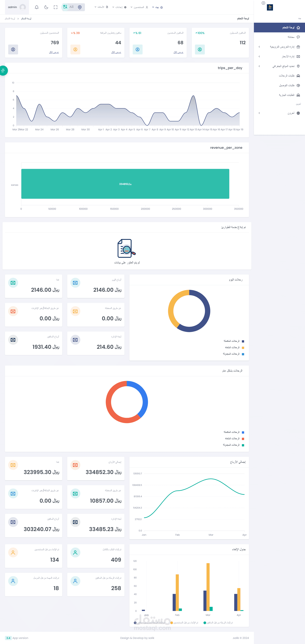Click the orange user icon in the 44 card
This screenshot has width=305, height=644.
point(75,49)
